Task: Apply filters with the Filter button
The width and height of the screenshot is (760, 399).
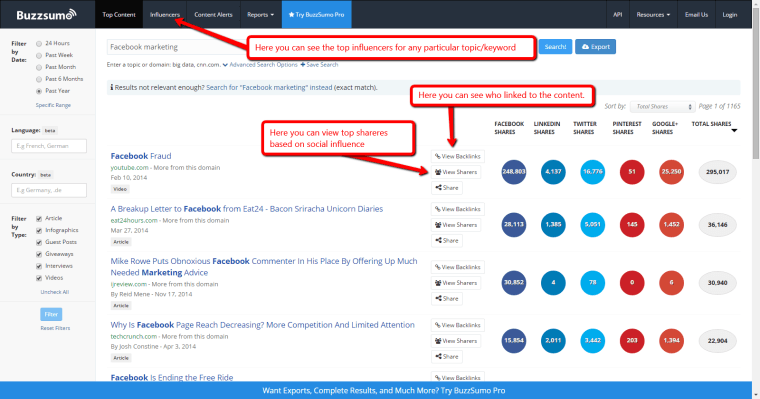Action: [x=51, y=314]
